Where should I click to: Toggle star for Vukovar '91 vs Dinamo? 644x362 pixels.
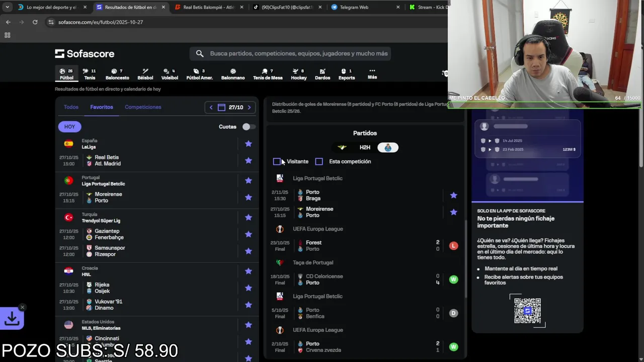pyautogui.click(x=248, y=305)
